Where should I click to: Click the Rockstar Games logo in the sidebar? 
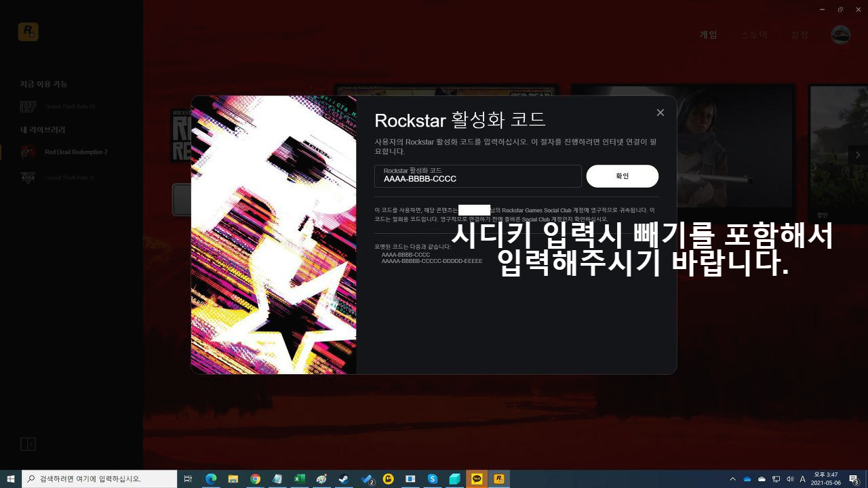coord(28,32)
